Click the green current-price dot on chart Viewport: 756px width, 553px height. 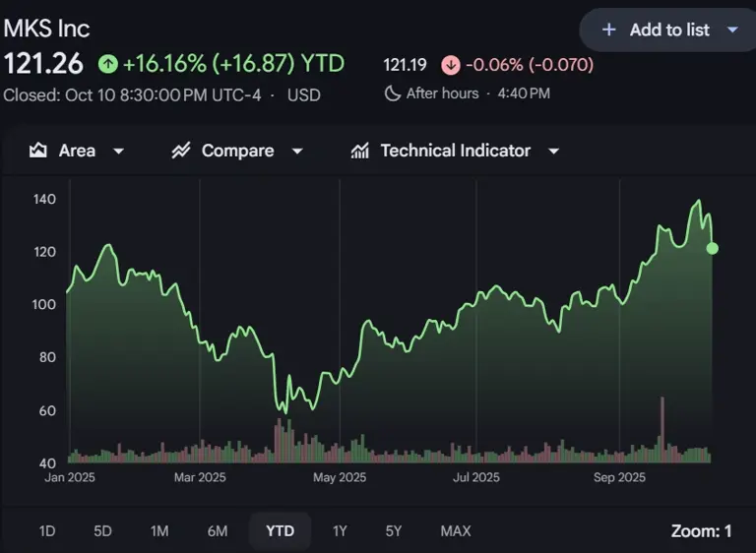(712, 248)
